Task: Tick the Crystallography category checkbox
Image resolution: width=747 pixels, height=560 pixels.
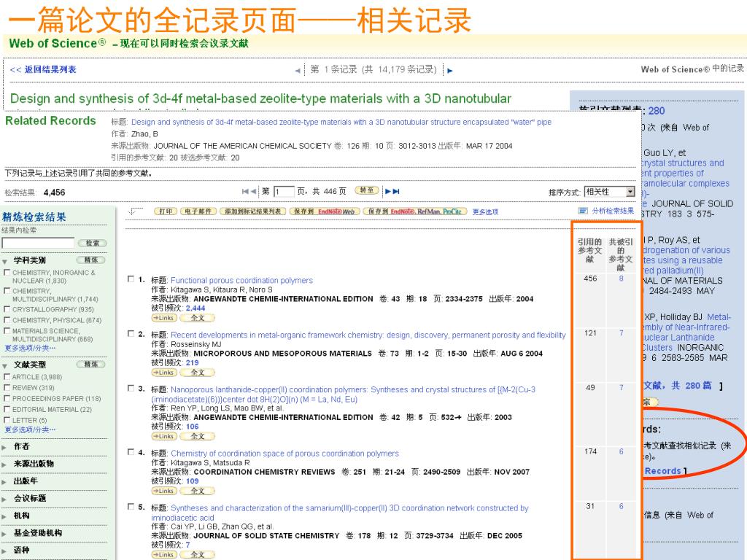Action: pyautogui.click(x=7, y=309)
